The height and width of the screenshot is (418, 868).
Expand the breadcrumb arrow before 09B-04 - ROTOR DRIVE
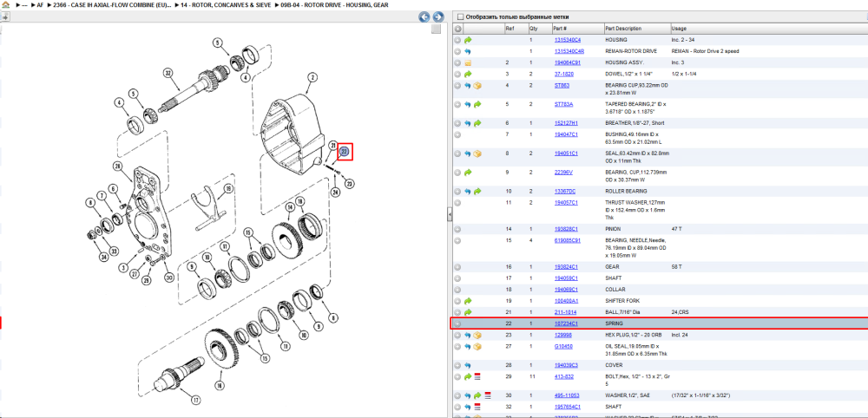click(x=276, y=5)
